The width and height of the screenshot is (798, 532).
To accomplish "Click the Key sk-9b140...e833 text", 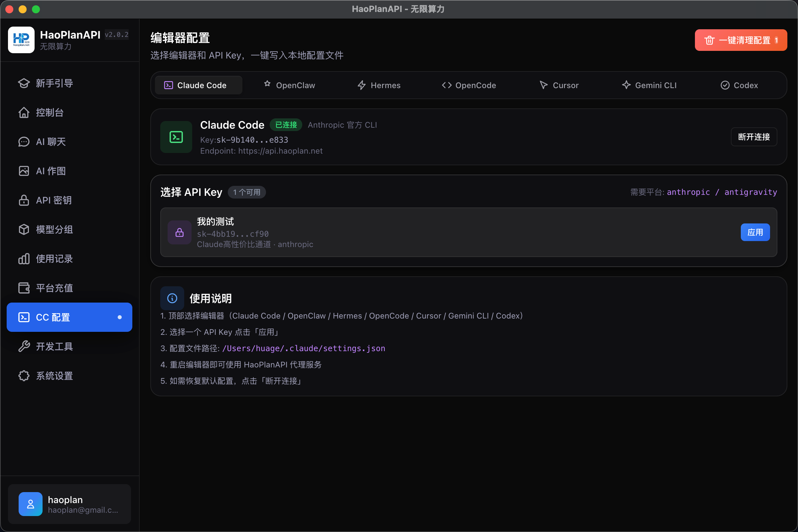I will point(244,140).
